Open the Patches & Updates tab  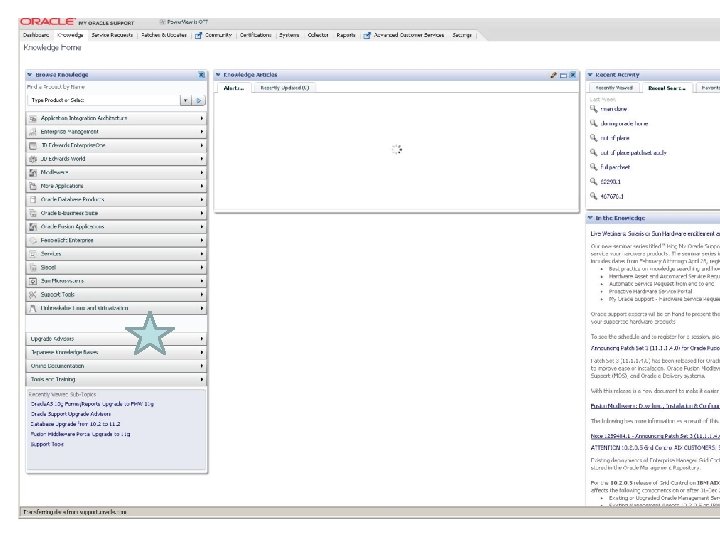163,35
